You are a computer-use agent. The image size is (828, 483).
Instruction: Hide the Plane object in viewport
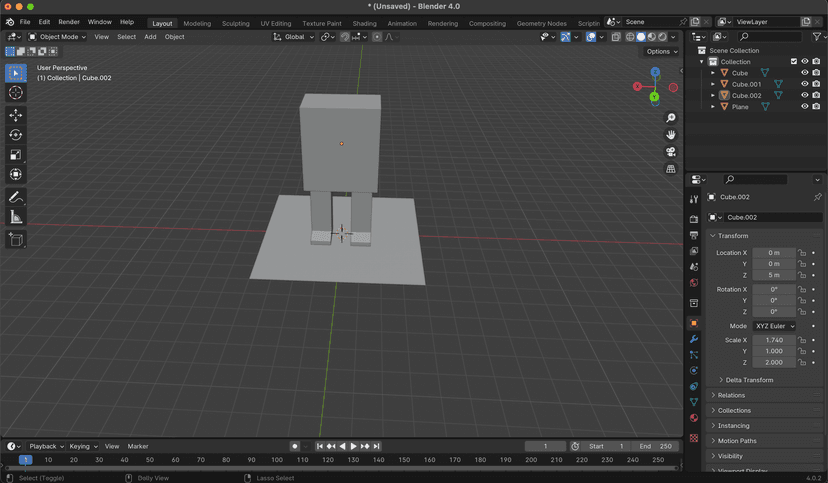804,107
